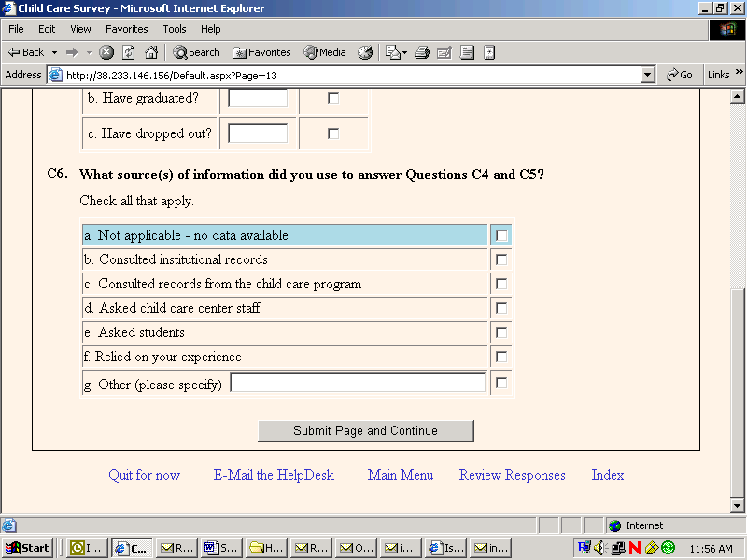Open the Tools menu
Viewport: 747px width, 560px height.
coord(175,29)
